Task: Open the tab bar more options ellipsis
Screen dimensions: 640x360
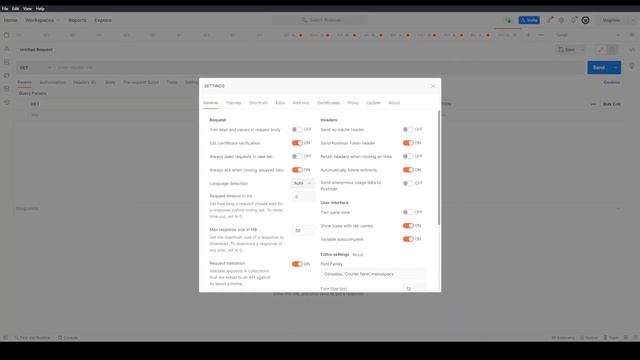Action: pos(541,35)
